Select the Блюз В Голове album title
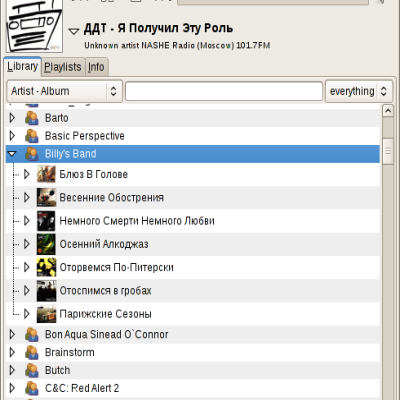 coord(94,174)
